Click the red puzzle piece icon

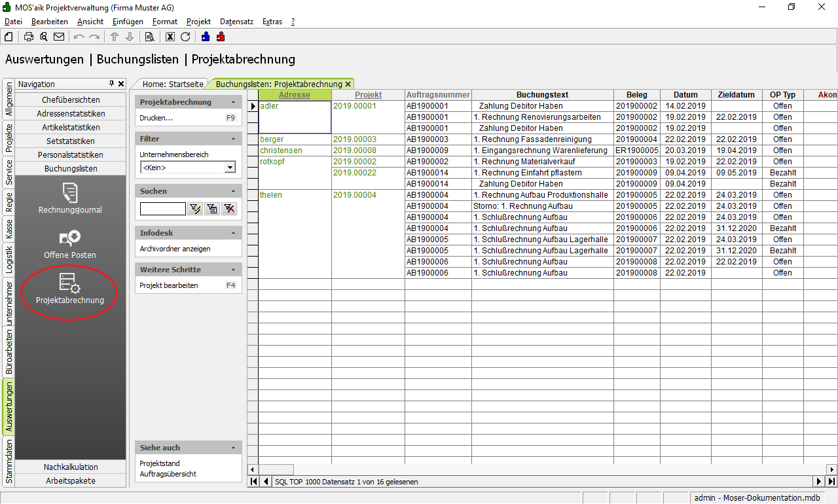point(221,37)
